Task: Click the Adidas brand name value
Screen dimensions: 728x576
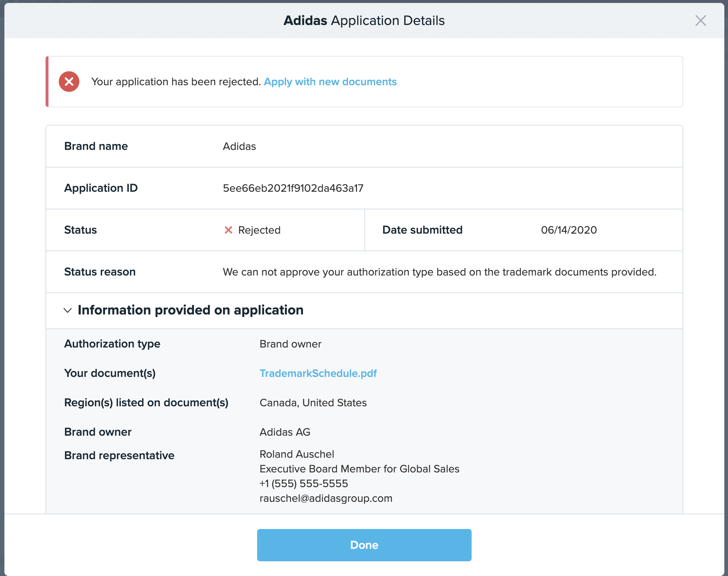Action: [239, 146]
